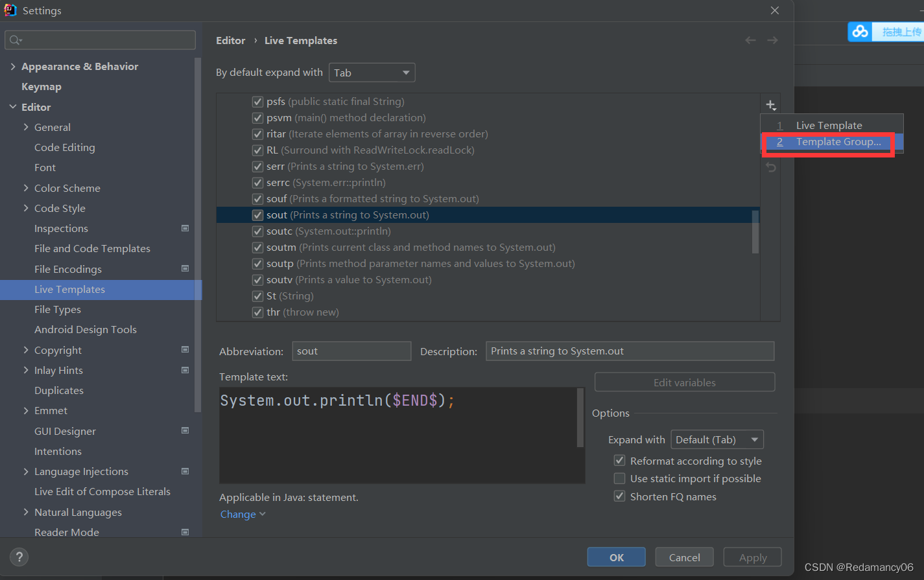924x580 pixels.
Task: Open the default expand key dropdown
Action: click(372, 73)
